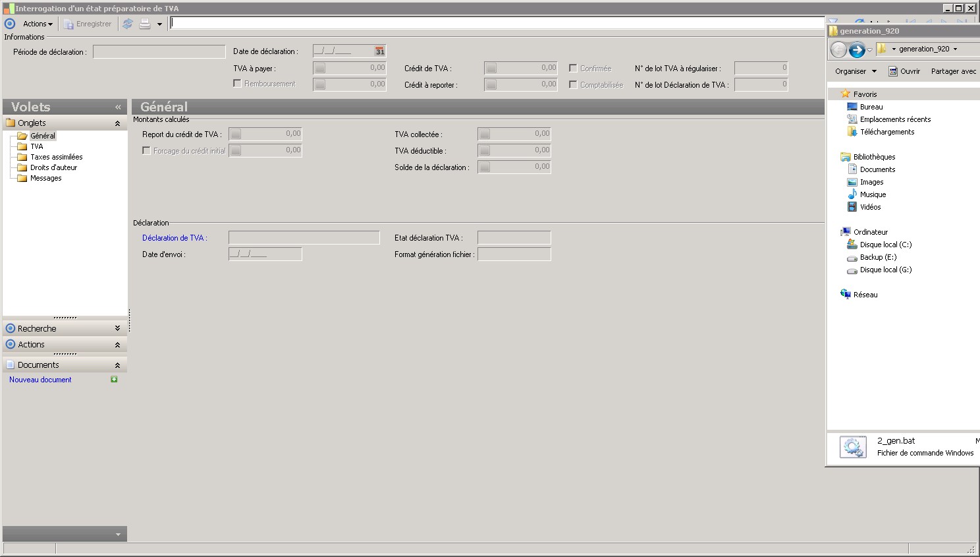980x557 pixels.
Task: Click the N° de lot TVA à régulariser field
Action: 761,68
